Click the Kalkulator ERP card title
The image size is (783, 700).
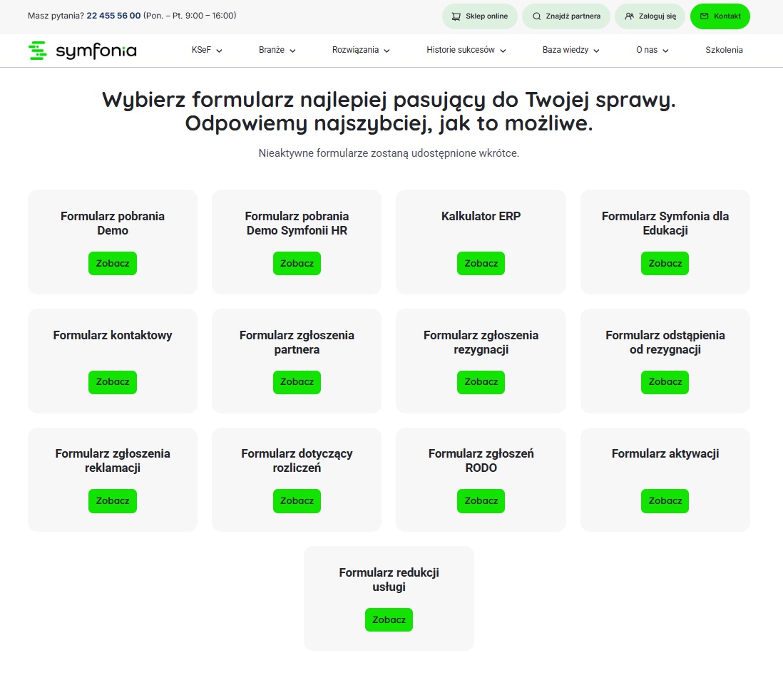coord(481,216)
